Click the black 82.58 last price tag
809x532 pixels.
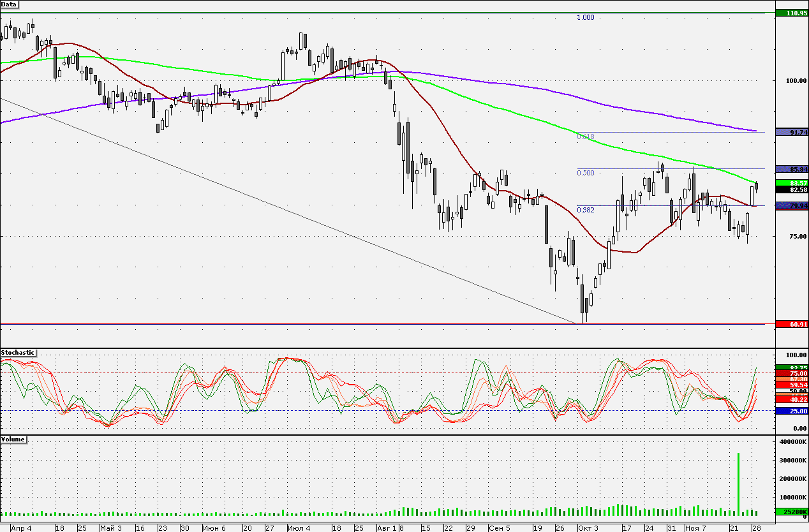791,190
